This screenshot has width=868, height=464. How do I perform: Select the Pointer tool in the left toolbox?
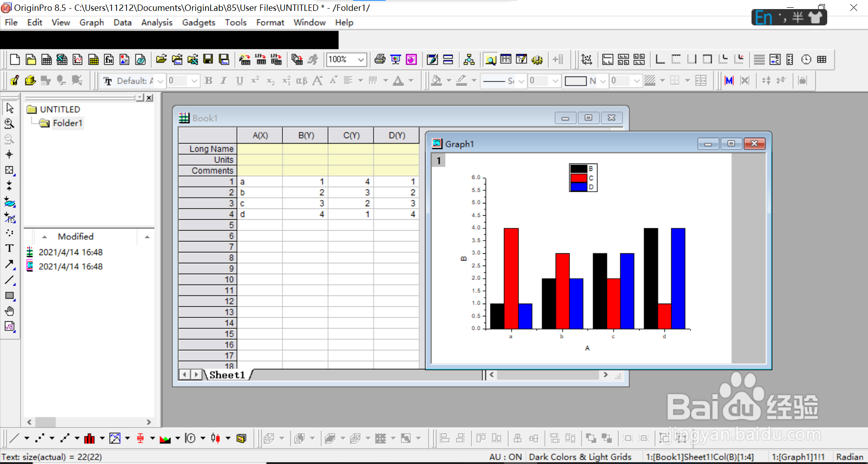pos(10,108)
